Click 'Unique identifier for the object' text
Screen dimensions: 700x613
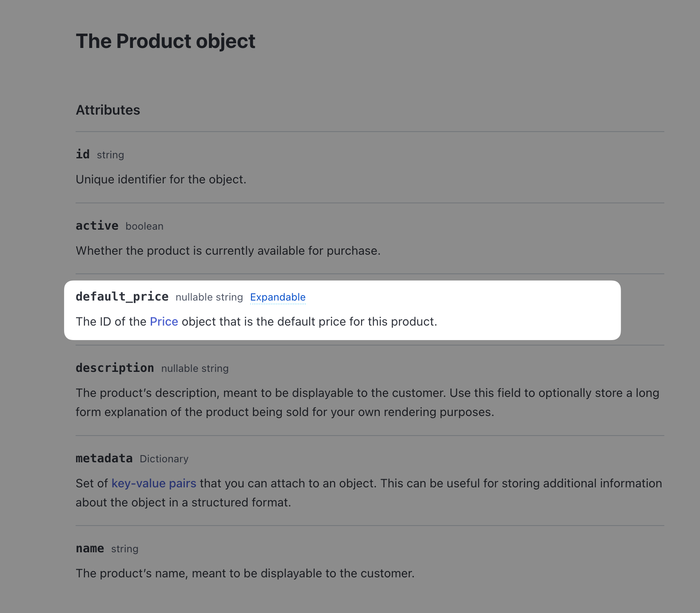[161, 180]
